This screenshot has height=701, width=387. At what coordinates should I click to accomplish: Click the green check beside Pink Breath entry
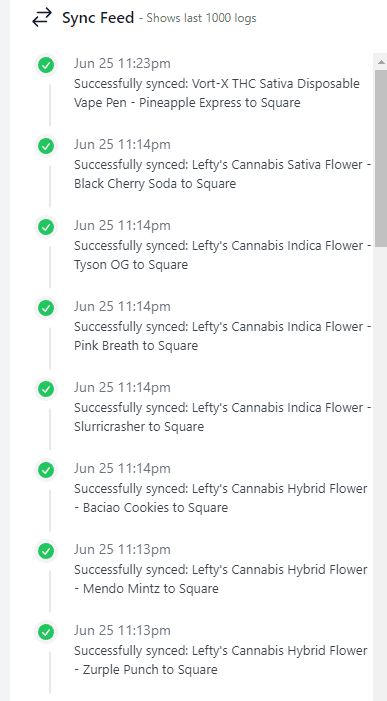click(46, 308)
